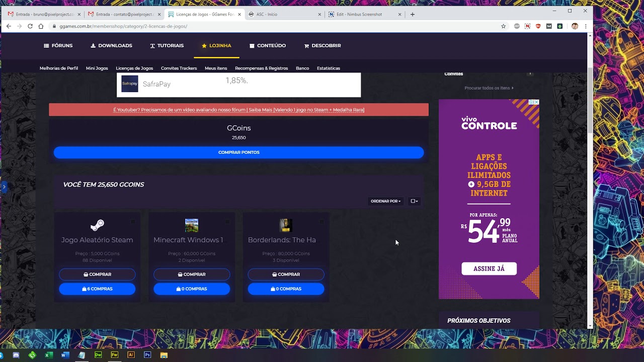Open Discord from the taskbar
Viewport: 644px width, 362px height.
[x=16, y=355]
